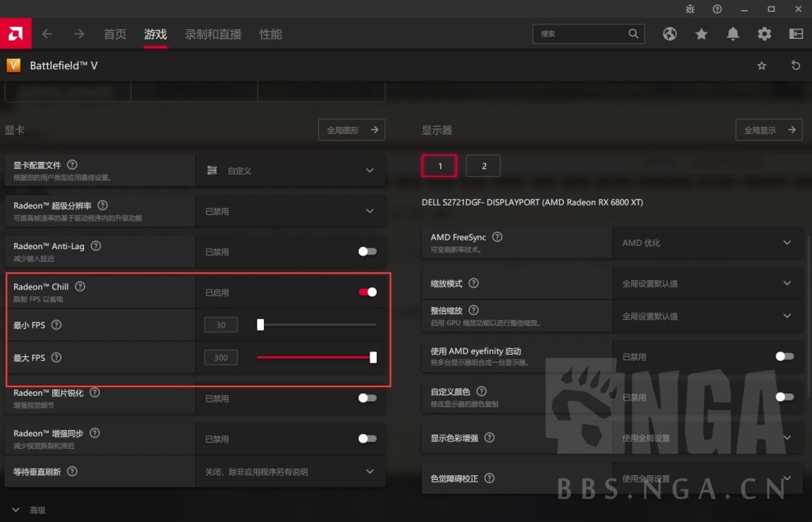Image resolution: width=812 pixels, height=522 pixels.
Task: Open Radeon settings gear icon
Action: coord(764,34)
